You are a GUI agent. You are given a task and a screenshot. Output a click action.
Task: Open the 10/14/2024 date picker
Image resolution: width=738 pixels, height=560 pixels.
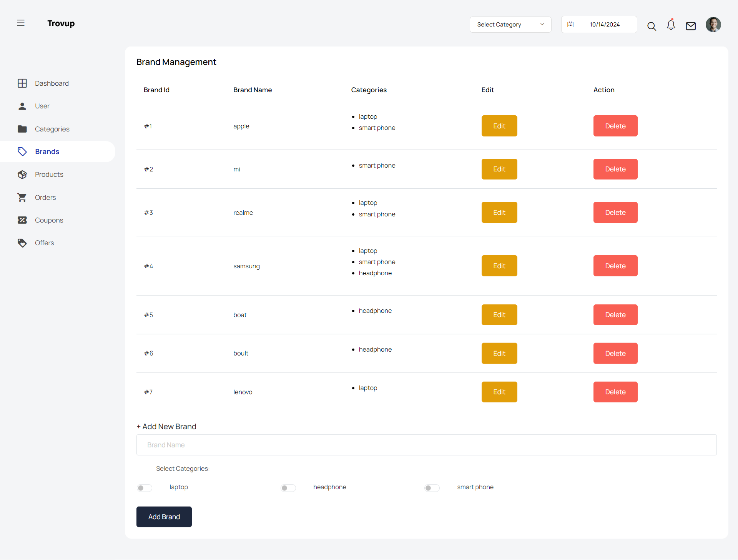605,25
